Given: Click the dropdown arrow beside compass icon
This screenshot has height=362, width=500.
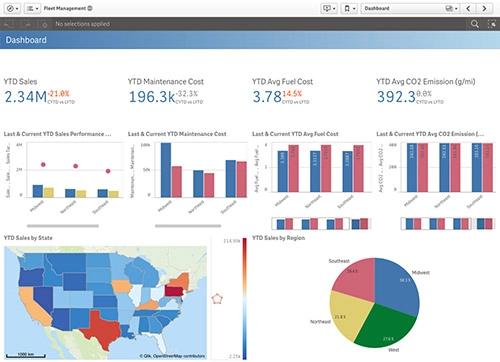Looking at the screenshot, I should click(17, 9).
